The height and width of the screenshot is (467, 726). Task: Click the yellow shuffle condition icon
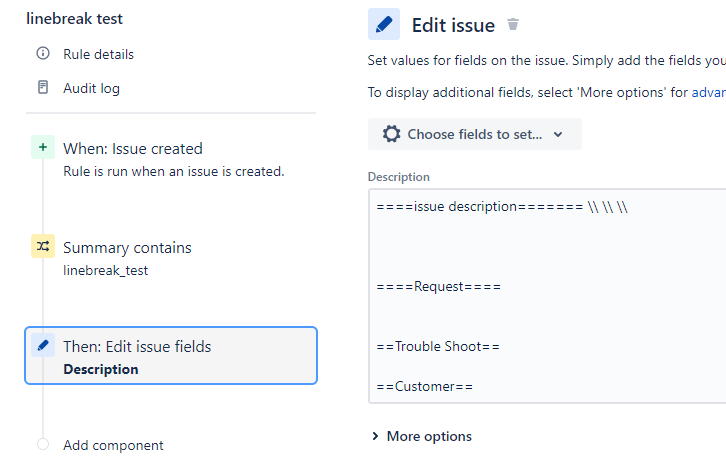coord(42,247)
